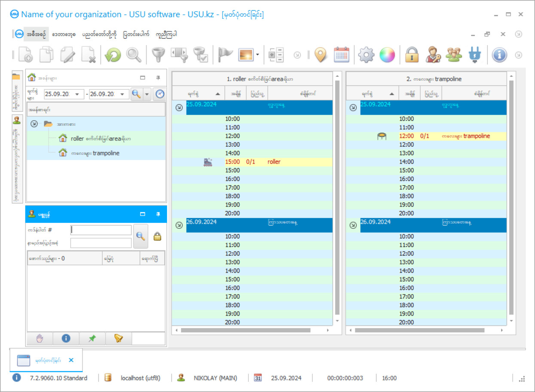
Task: Click the database icon in status bar
Action: coord(108,378)
